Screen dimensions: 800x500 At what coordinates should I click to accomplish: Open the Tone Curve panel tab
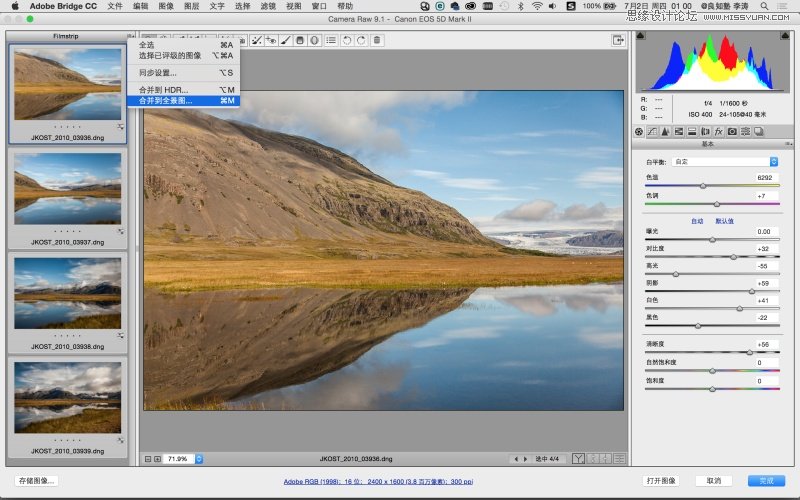tap(653, 131)
